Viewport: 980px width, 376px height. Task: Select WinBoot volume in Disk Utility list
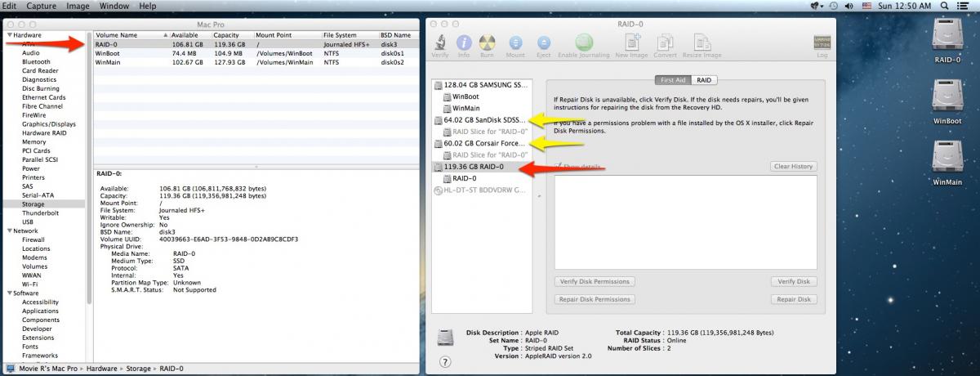pyautogui.click(x=465, y=96)
